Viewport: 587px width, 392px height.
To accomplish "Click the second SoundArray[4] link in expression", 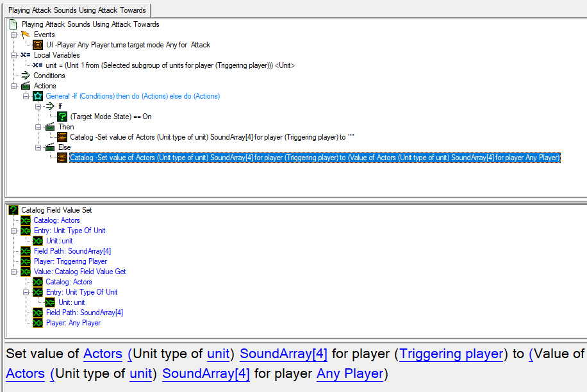I will 206,373.
